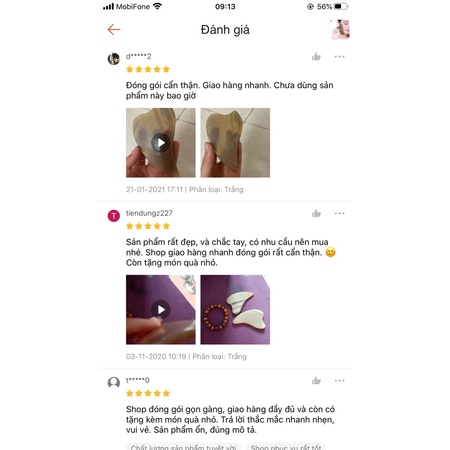
Task: Open more options for d*****2 review
Action: (339, 57)
